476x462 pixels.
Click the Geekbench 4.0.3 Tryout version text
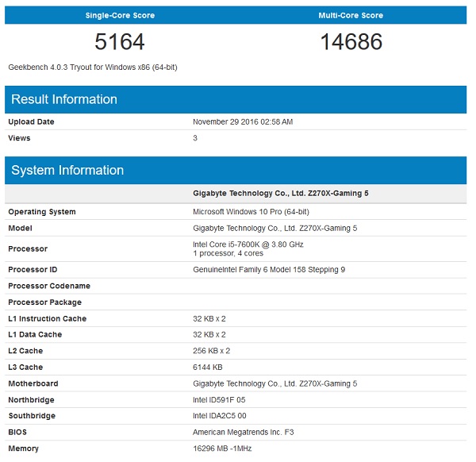click(x=93, y=67)
